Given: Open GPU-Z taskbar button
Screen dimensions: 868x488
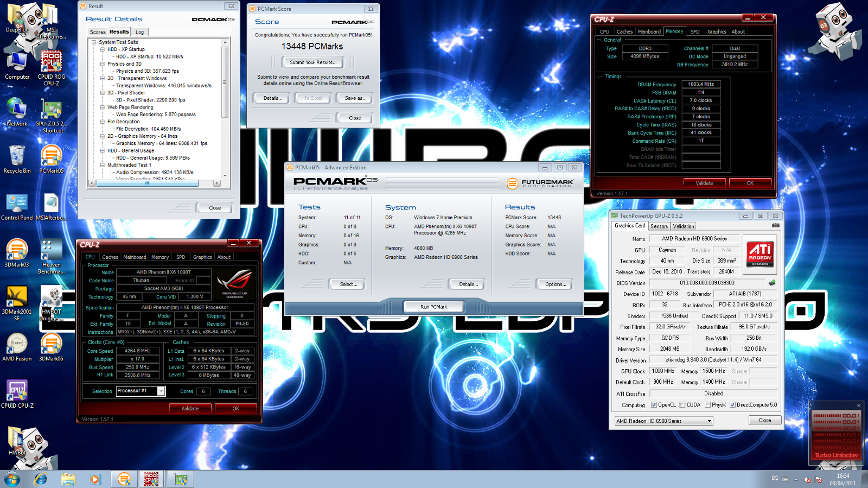Looking at the screenshot, I should tap(181, 479).
